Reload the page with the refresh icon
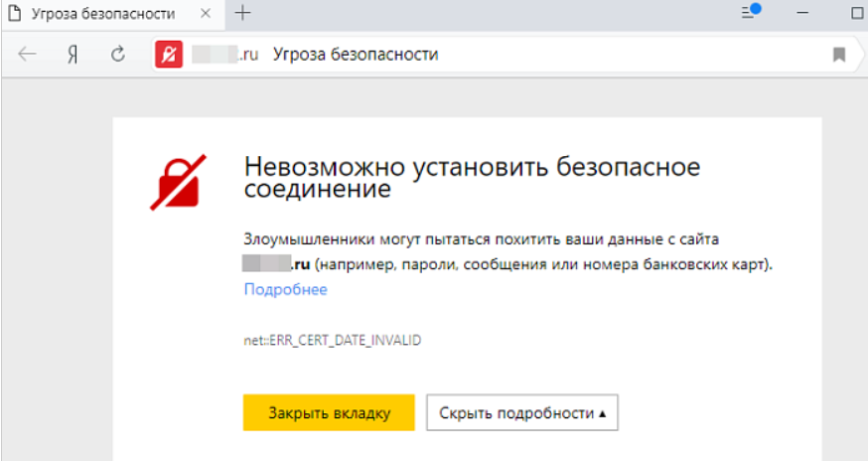The width and height of the screenshot is (868, 461). click(118, 55)
